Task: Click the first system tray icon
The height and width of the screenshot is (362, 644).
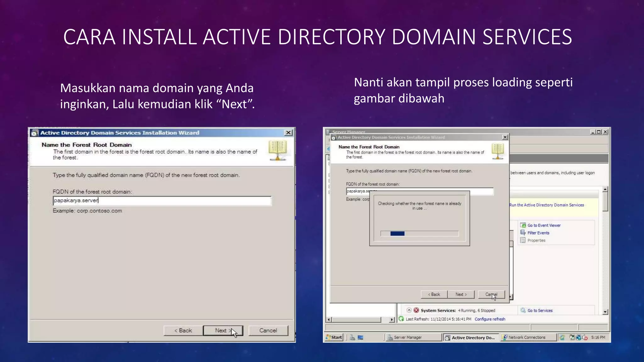Action: (x=562, y=337)
